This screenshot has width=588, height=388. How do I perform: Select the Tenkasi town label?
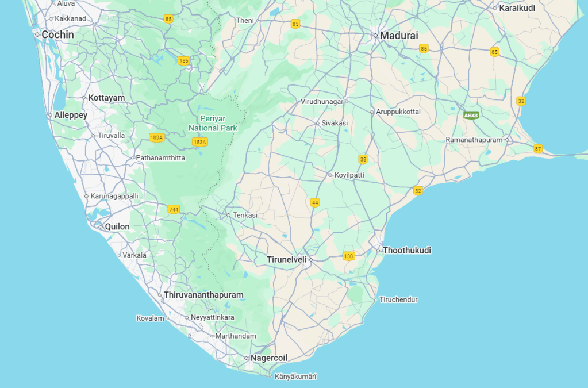click(x=245, y=216)
